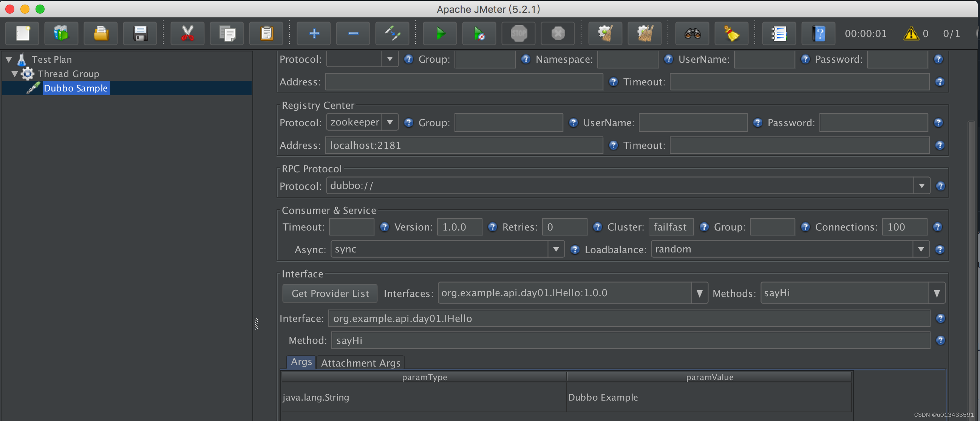Click Dubbo Example paramValue cell
980x421 pixels.
point(709,398)
